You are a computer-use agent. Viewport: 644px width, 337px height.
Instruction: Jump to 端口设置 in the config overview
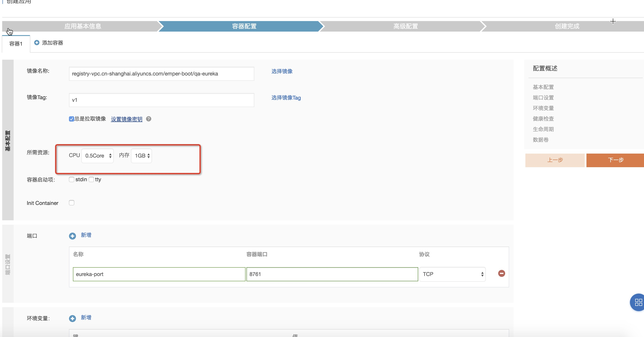tap(543, 98)
